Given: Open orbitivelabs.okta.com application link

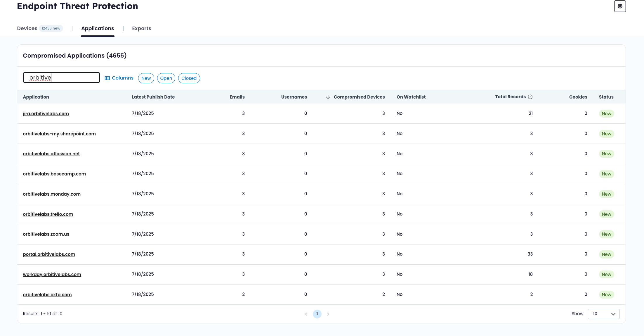Looking at the screenshot, I should (x=47, y=294).
